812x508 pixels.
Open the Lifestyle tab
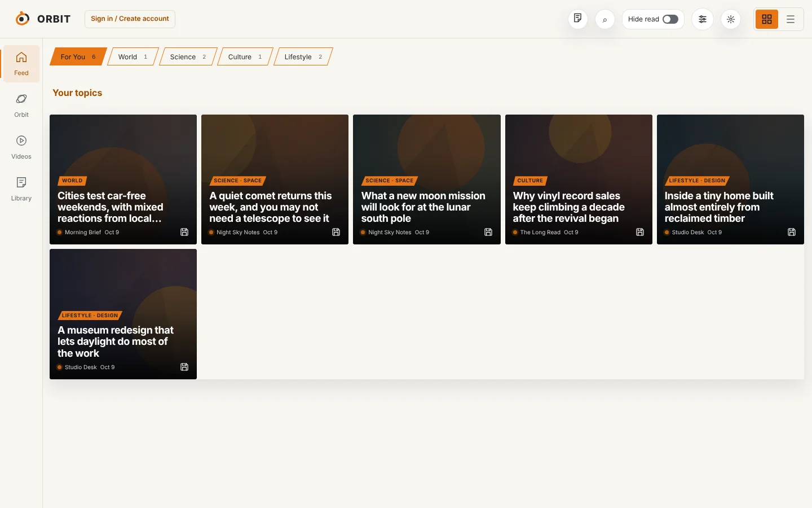point(303,56)
